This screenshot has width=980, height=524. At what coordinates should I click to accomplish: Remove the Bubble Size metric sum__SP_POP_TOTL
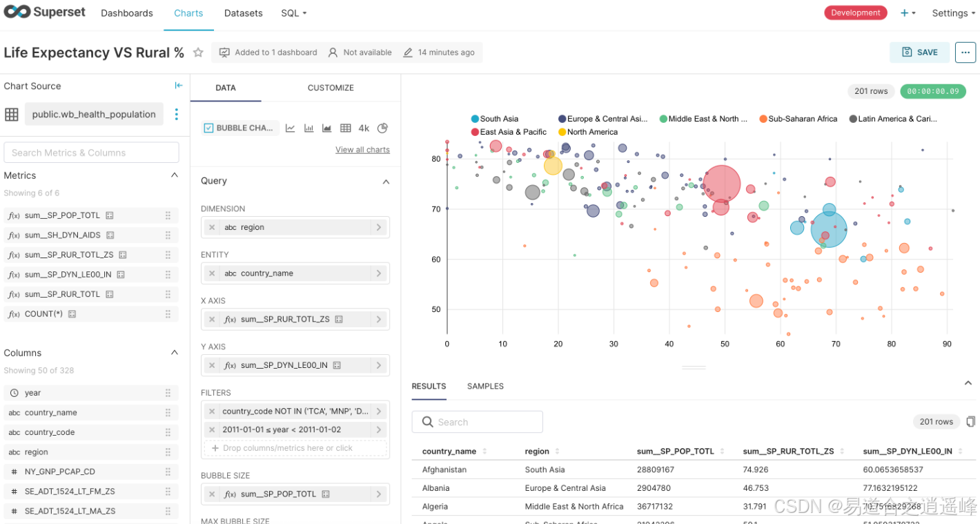[212, 494]
